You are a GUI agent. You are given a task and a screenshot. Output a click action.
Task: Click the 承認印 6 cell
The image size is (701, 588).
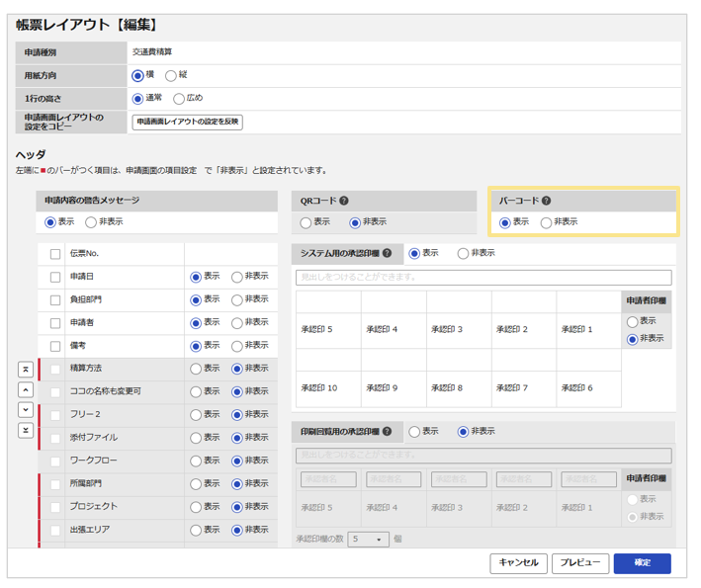click(x=589, y=388)
